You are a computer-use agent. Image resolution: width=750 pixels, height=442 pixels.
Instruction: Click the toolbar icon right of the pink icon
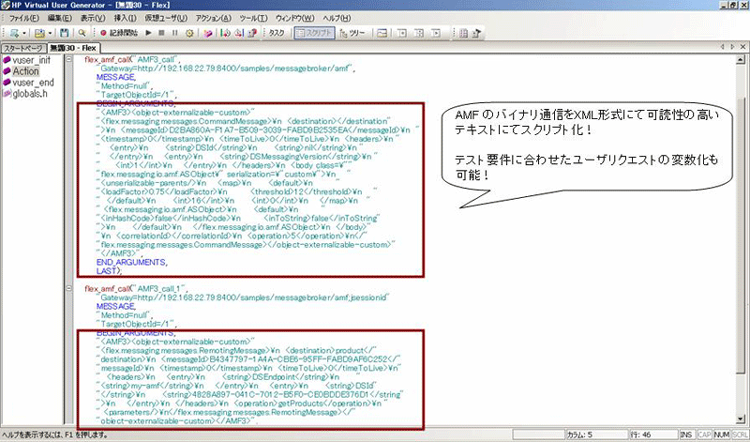coord(225,33)
